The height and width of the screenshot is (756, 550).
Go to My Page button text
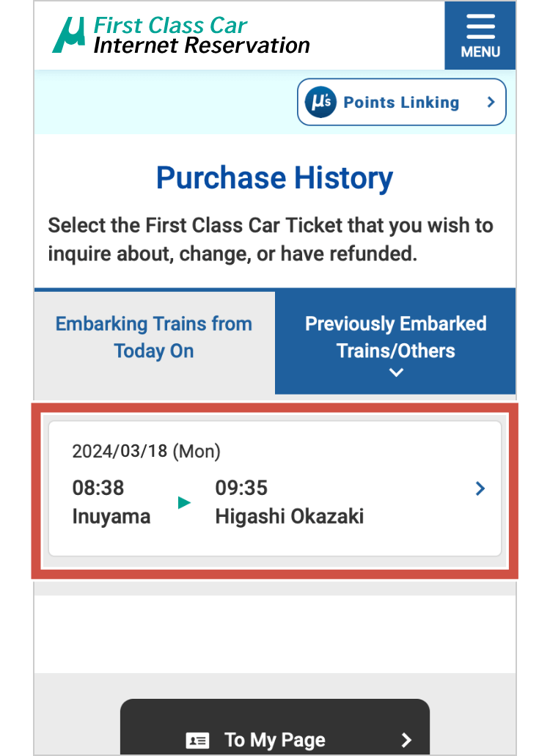coord(275,740)
